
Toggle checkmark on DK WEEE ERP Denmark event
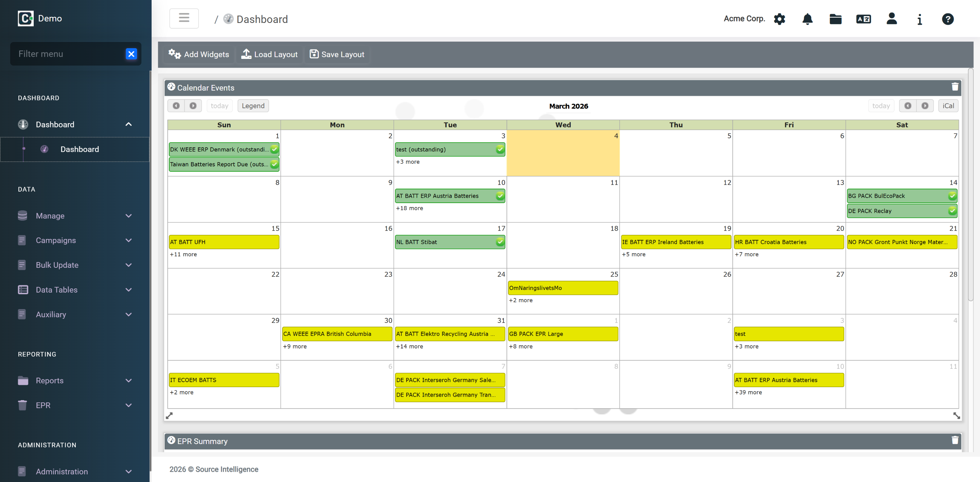click(x=274, y=149)
